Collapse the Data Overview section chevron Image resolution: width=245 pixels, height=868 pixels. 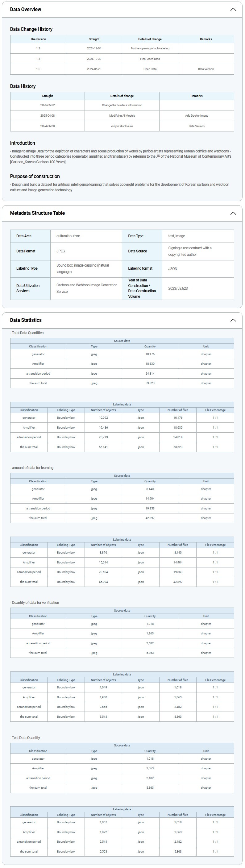233,10
